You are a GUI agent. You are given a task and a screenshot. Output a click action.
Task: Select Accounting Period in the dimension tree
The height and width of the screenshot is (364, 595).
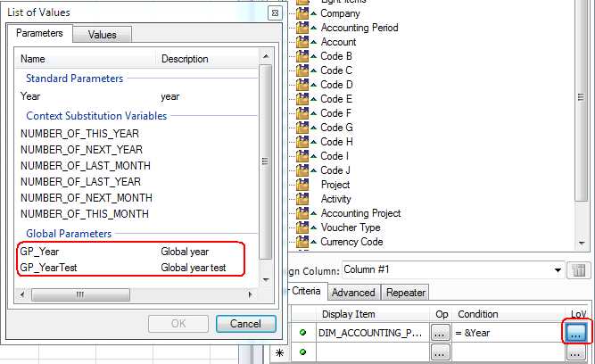pos(359,28)
